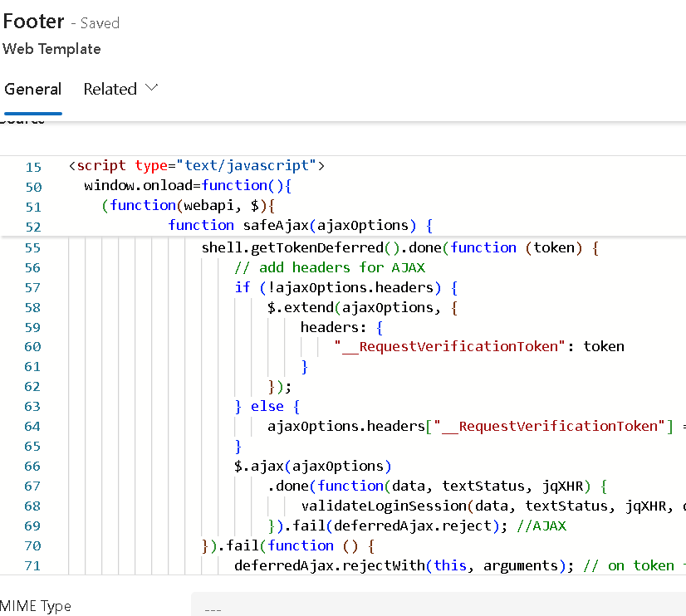Viewport: 686px width, 616px height.
Task: Click line number 50 in gutter
Action: [33, 187]
